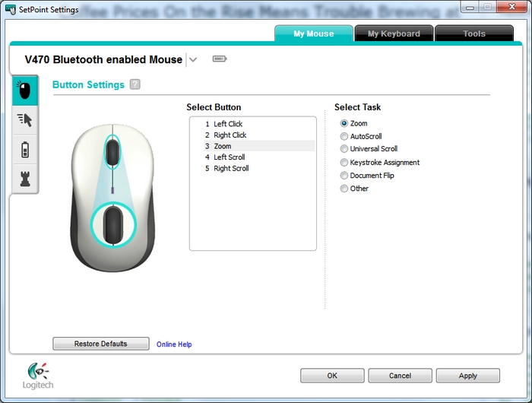The image size is (532, 403).
Task: Open the mouse battery settings icon
Action: [x=25, y=150]
